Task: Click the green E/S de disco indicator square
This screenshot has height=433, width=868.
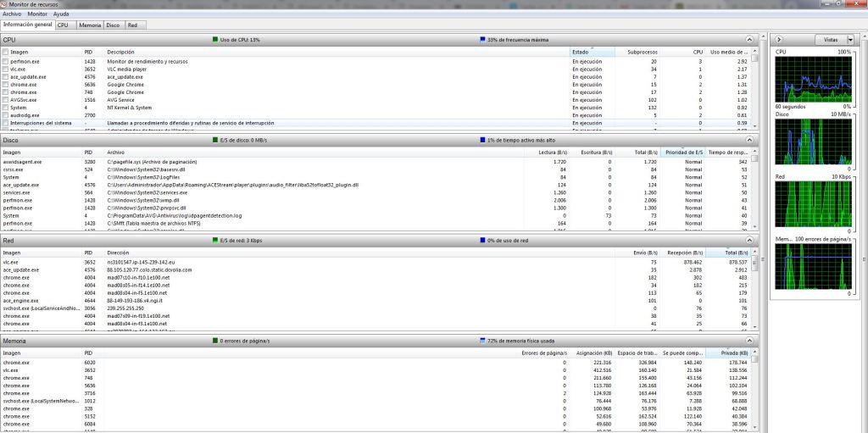Action: tap(215, 140)
